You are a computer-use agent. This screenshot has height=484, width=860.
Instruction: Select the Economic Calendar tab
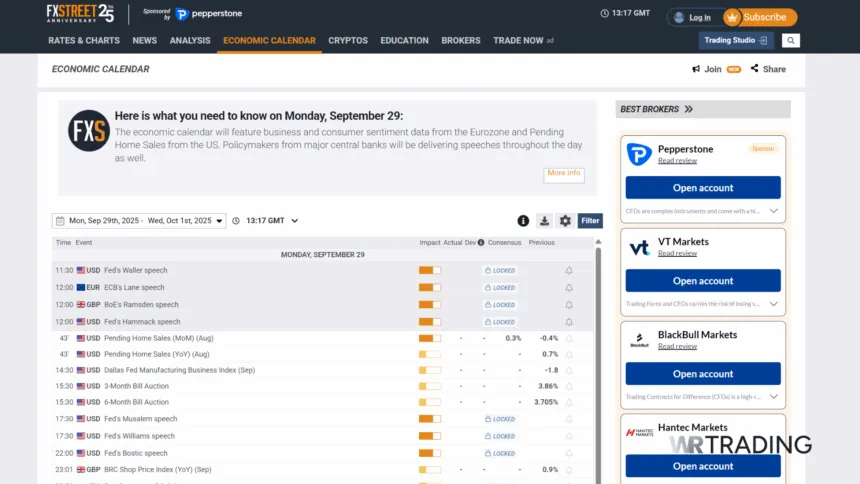[269, 41]
